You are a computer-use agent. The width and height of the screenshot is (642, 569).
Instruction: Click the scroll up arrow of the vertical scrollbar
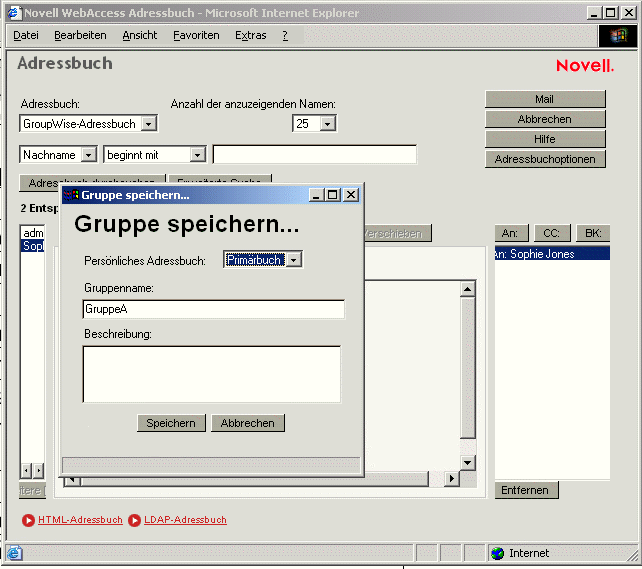(467, 289)
